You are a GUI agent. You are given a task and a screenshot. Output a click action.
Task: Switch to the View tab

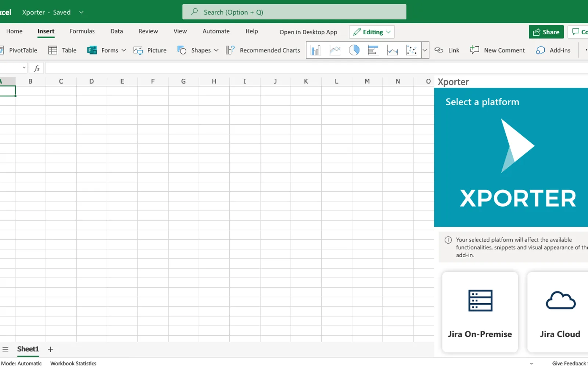[180, 31]
